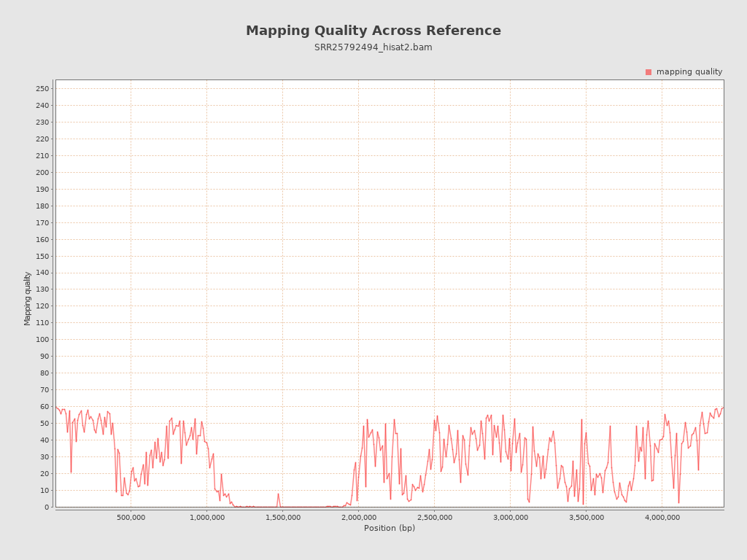Click the chart title 'Mapping Quality Across Reference'
The width and height of the screenshot is (747, 560).
click(x=373, y=31)
